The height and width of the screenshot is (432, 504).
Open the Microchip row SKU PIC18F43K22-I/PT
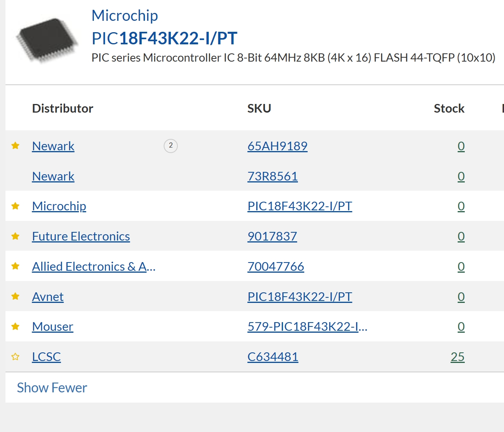pos(299,206)
